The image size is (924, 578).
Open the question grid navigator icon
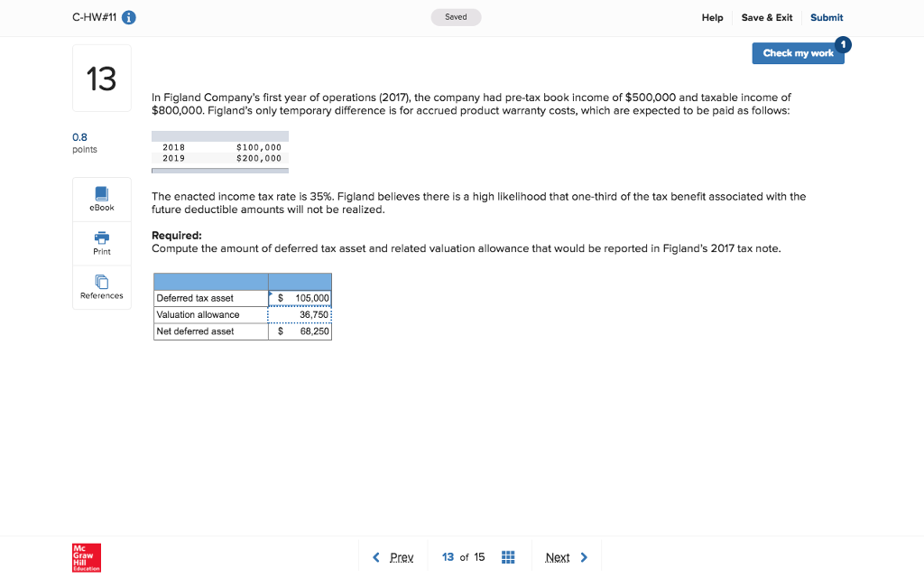tap(508, 557)
